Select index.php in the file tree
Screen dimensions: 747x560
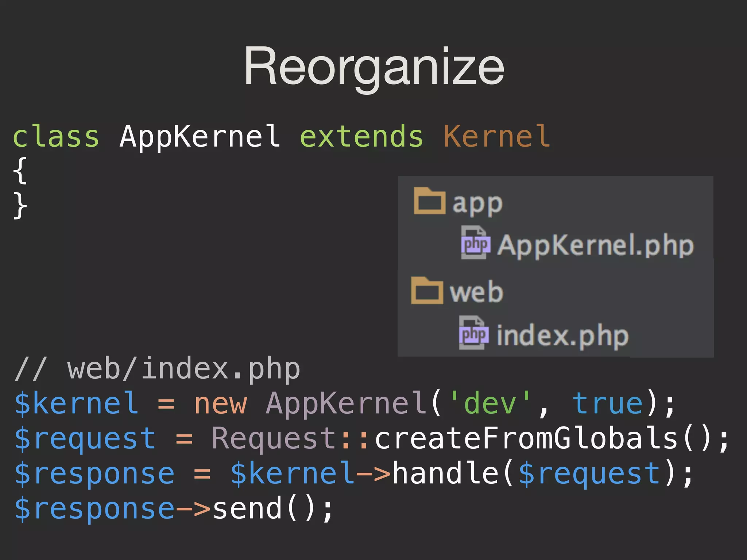[562, 335]
